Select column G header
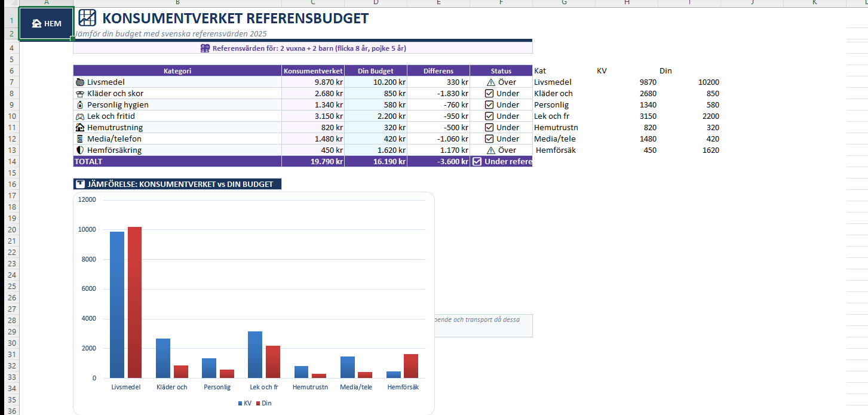This screenshot has height=415, width=868. coord(564,3)
